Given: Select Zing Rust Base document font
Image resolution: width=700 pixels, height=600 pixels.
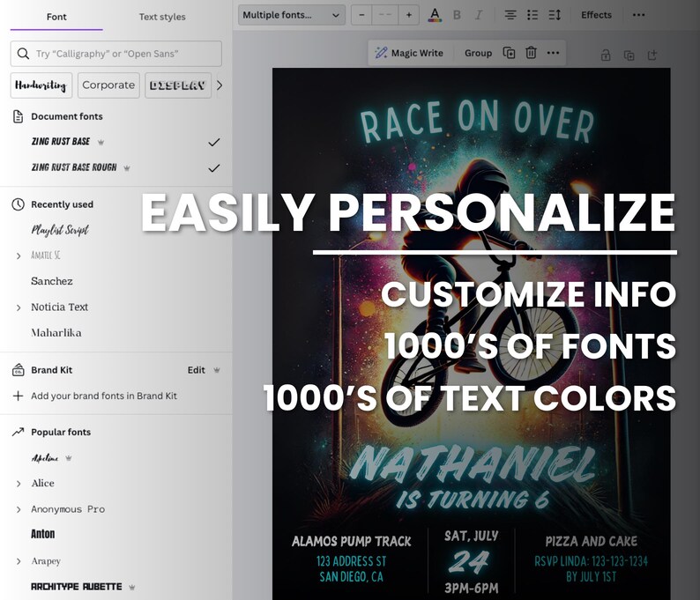Looking at the screenshot, I should (61, 142).
